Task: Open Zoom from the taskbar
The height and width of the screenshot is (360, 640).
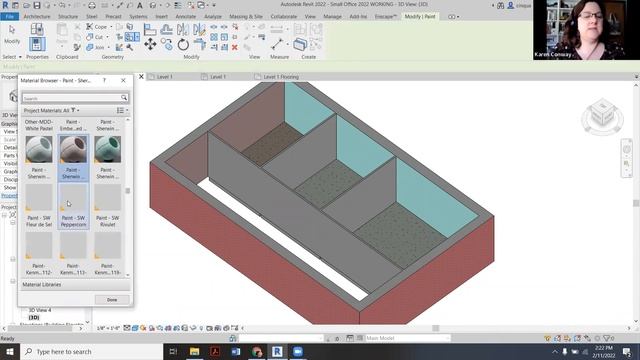Action: (x=298, y=351)
